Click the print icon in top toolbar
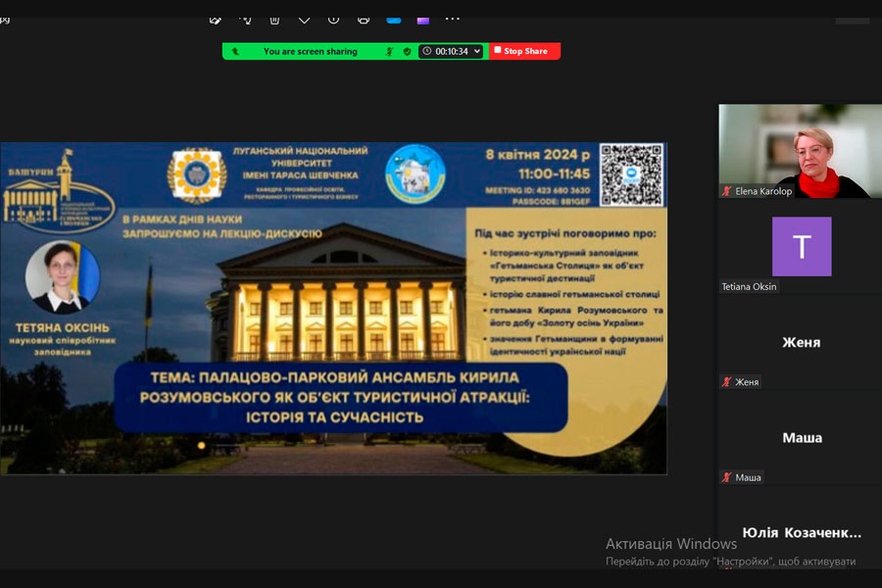 click(x=364, y=20)
